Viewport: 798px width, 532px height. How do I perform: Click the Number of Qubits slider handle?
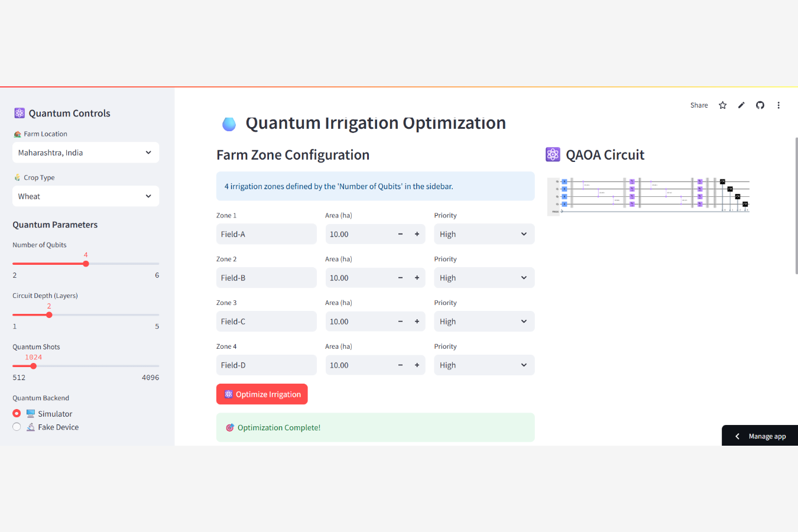86,264
